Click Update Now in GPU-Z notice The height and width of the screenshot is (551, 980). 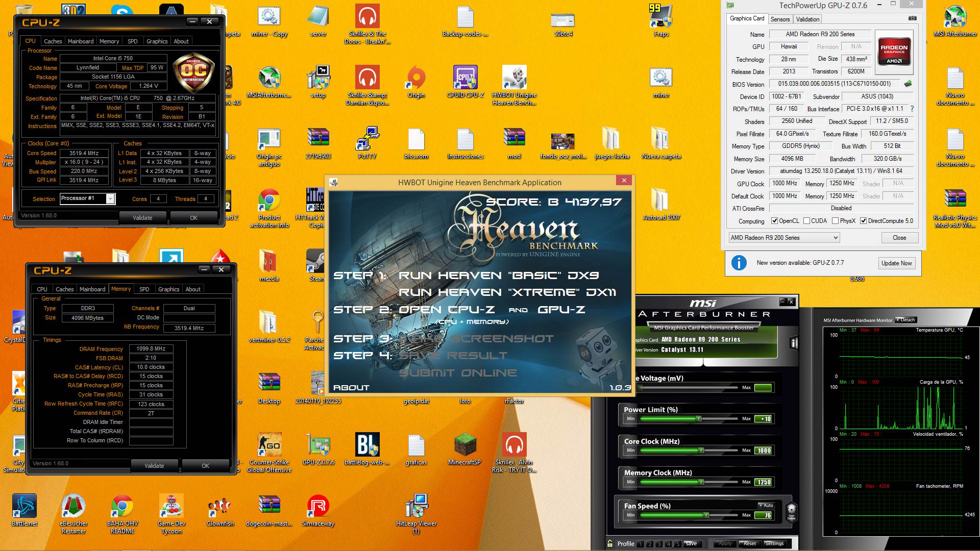pos(896,263)
